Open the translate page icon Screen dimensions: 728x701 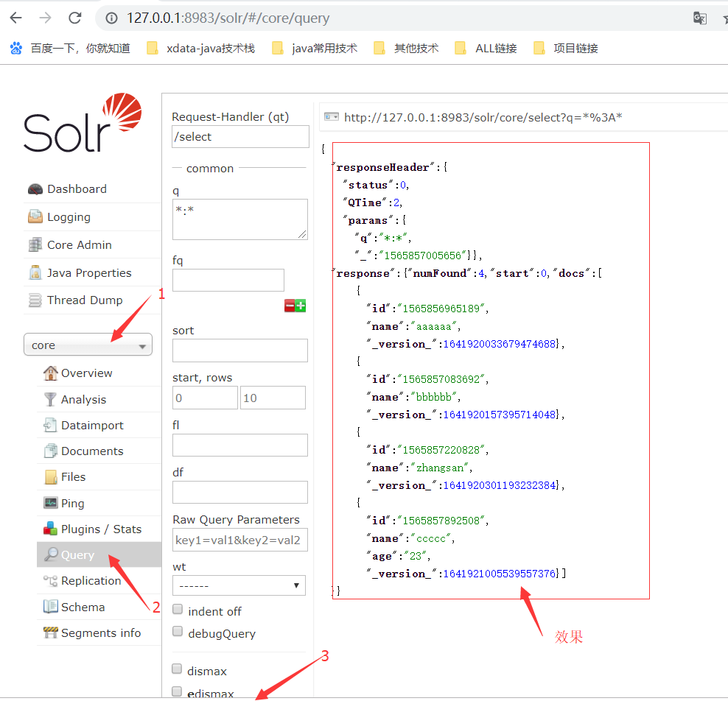pyautogui.click(x=700, y=18)
